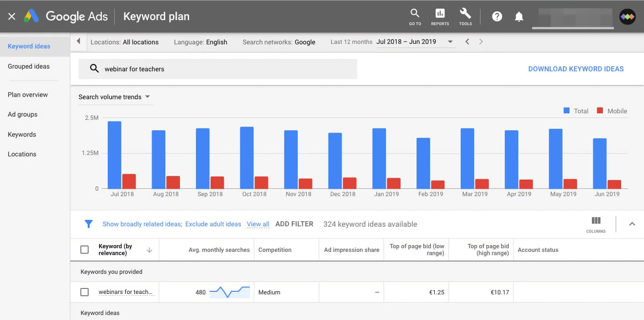Click DOWNLOAD KEYWORD IDEAS
The width and height of the screenshot is (644, 320).
pyautogui.click(x=576, y=69)
